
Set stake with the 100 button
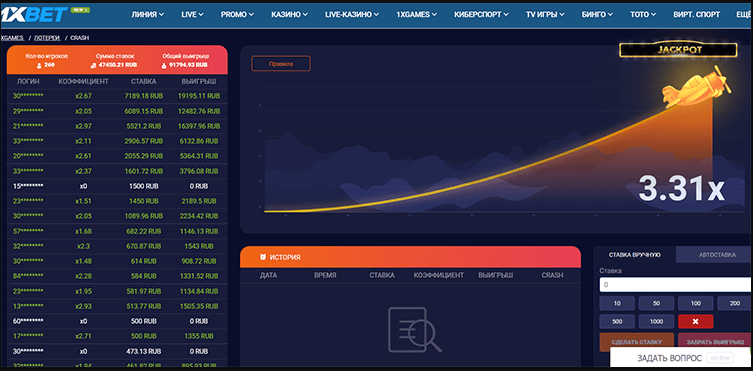click(695, 303)
